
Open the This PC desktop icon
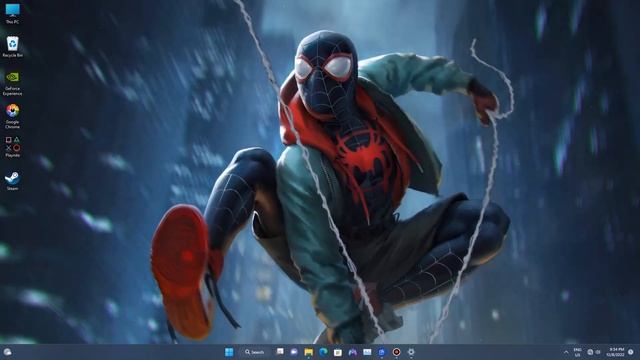(12, 13)
